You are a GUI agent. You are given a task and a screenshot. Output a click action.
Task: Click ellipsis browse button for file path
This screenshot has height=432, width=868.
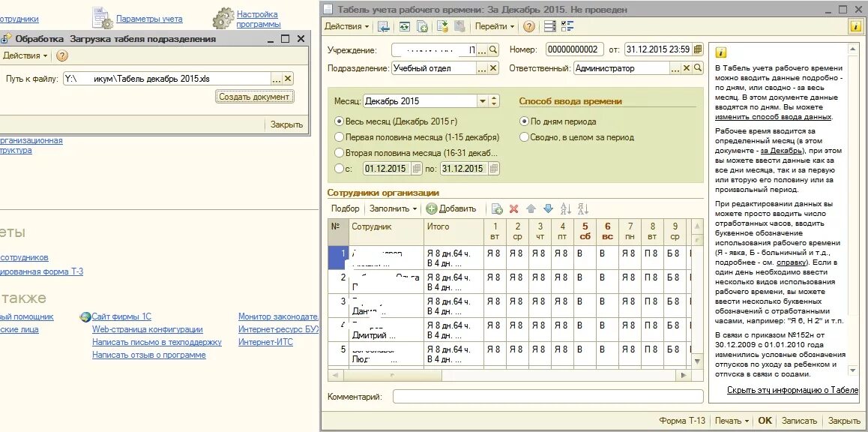coord(277,79)
